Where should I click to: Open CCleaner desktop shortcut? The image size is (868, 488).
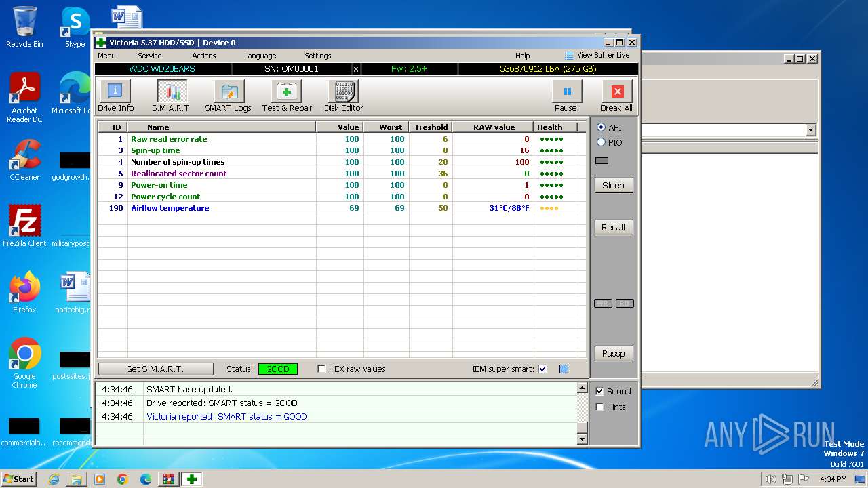tap(24, 160)
